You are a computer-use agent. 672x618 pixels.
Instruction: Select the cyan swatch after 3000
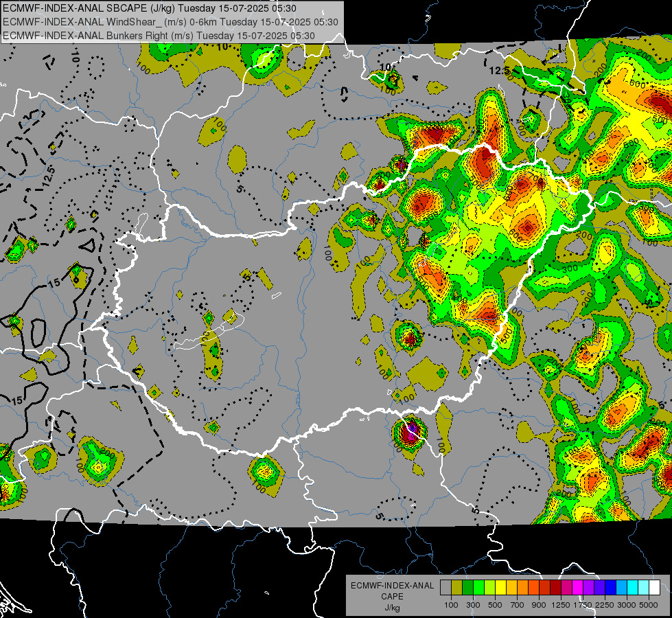tap(633, 588)
